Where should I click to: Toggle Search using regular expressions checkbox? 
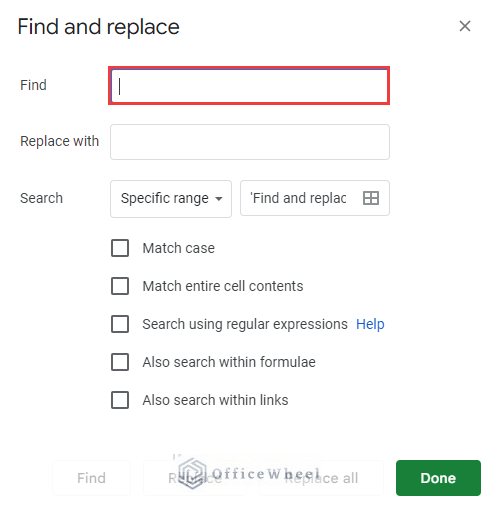point(120,324)
